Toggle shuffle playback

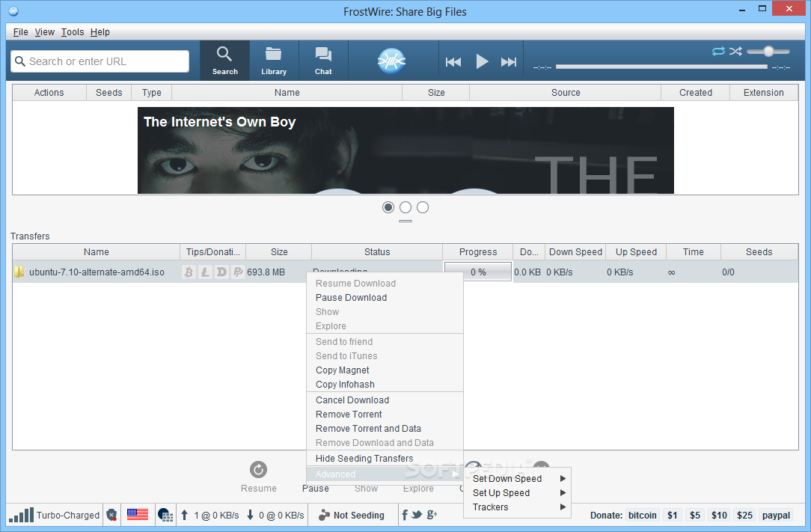[x=735, y=51]
